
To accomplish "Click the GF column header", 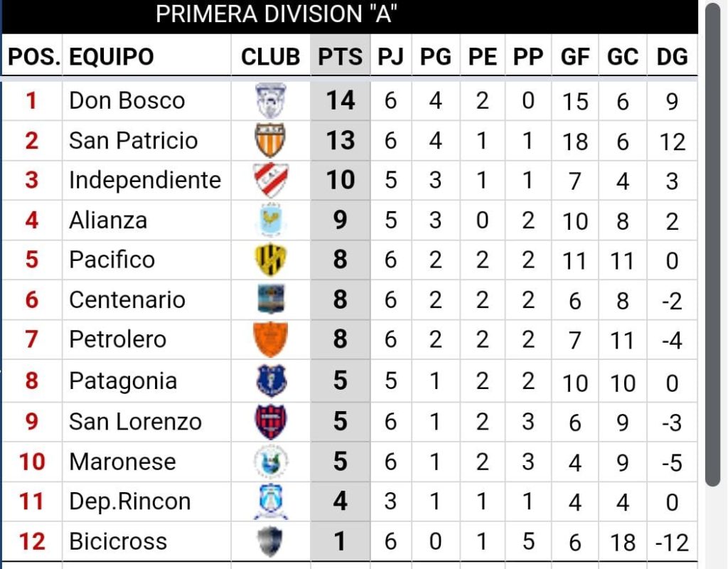I will click(575, 57).
